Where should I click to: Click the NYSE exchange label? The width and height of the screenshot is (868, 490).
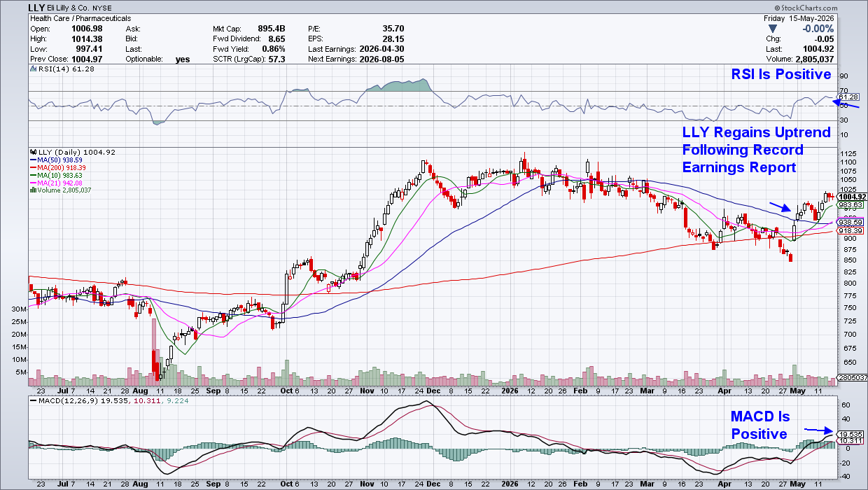click(103, 8)
